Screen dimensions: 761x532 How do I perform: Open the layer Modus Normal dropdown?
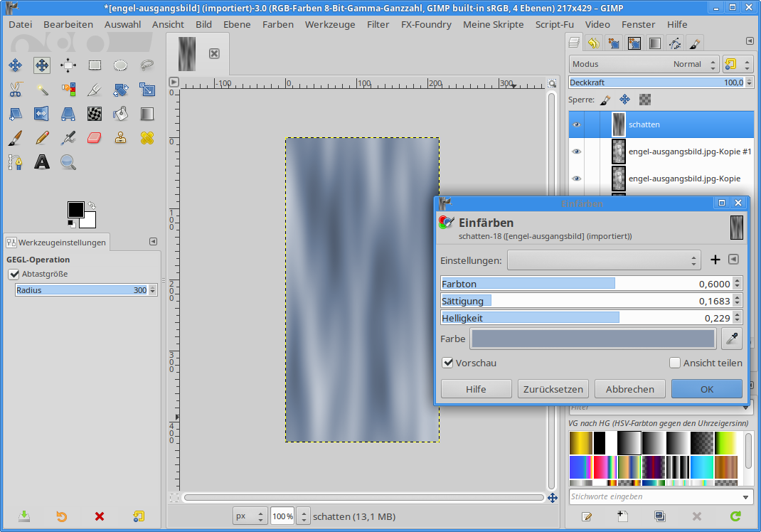click(x=644, y=64)
